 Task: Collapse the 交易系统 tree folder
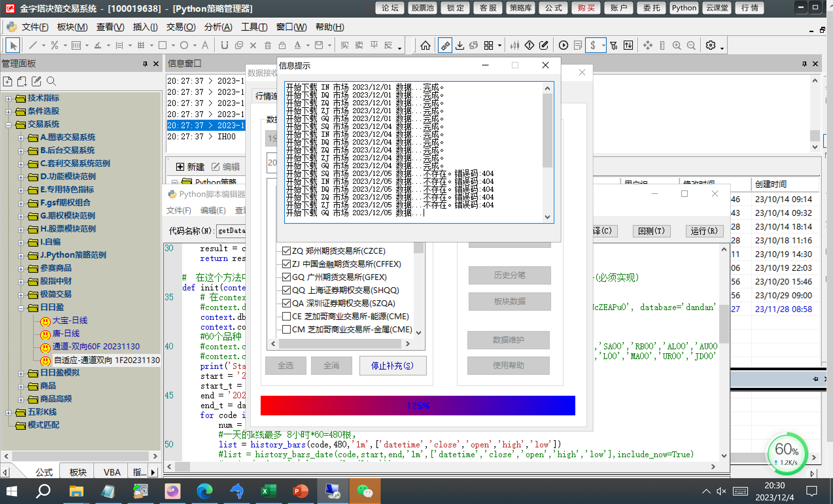[9, 125]
